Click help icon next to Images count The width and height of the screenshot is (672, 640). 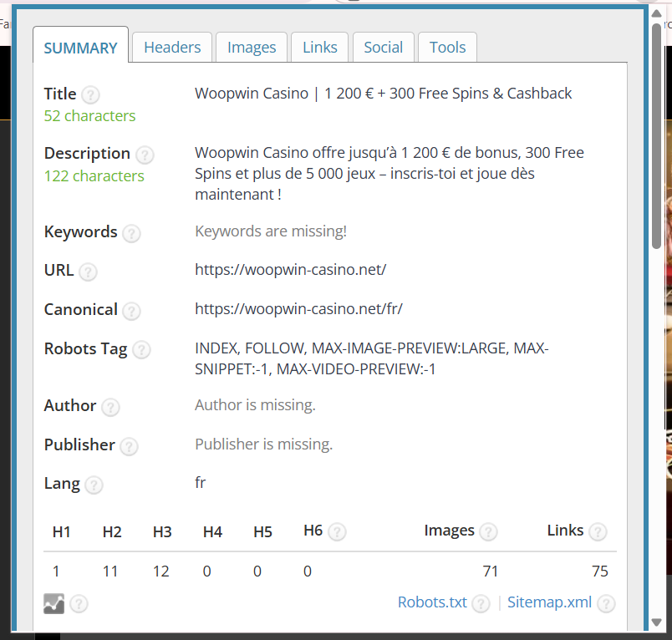click(488, 532)
